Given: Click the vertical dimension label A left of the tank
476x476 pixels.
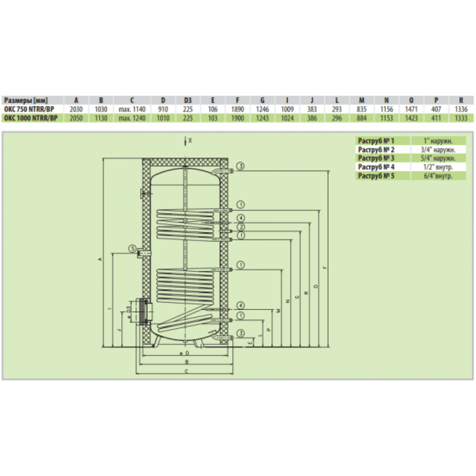Looking at the screenshot, I should 100,259.
